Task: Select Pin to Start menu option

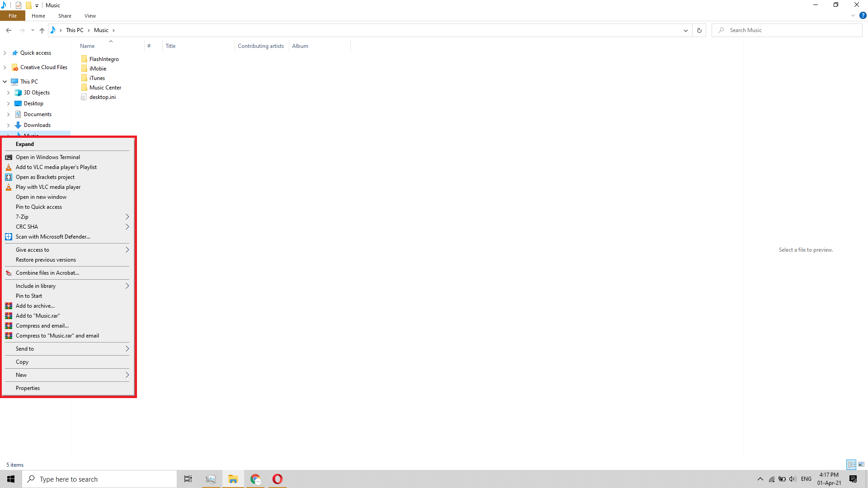Action: 28,296
